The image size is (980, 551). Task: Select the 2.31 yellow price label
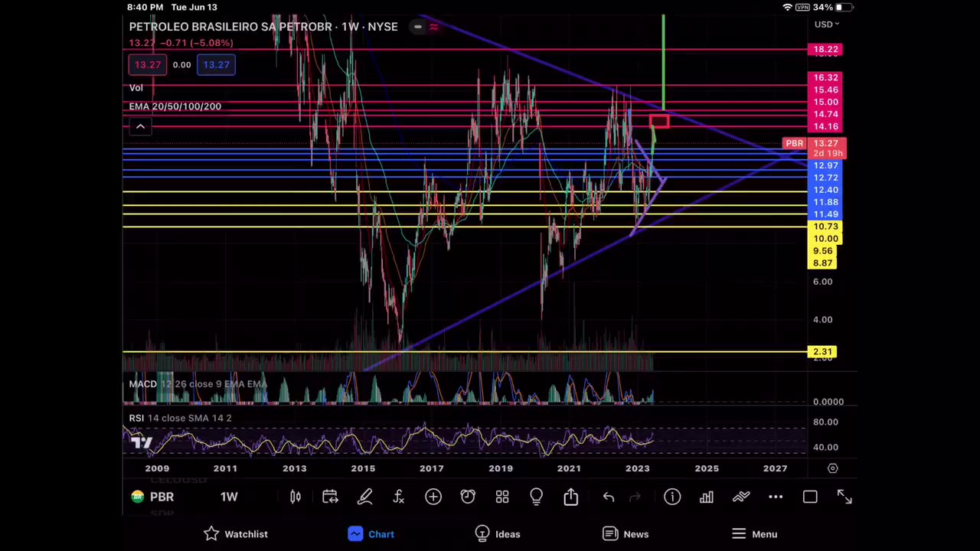tap(822, 352)
